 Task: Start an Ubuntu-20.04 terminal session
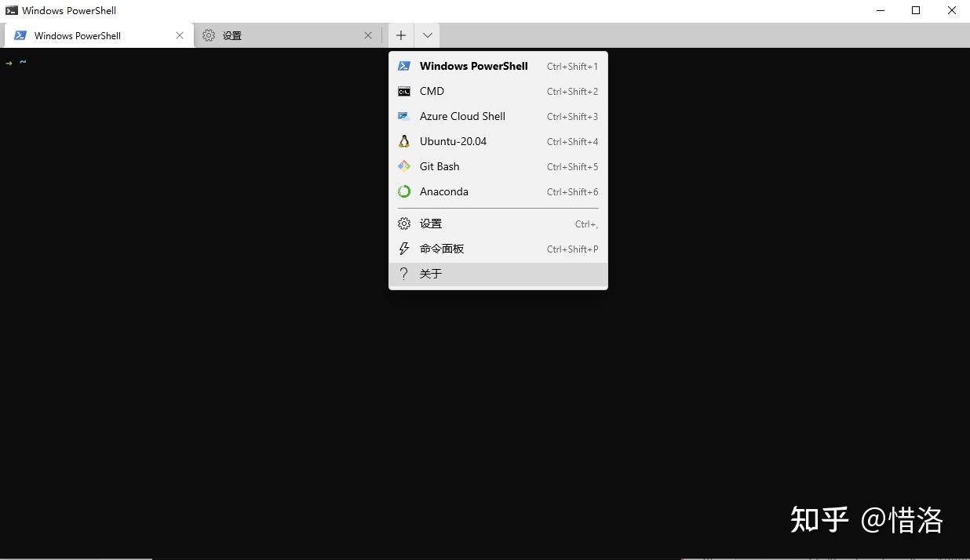tap(454, 141)
